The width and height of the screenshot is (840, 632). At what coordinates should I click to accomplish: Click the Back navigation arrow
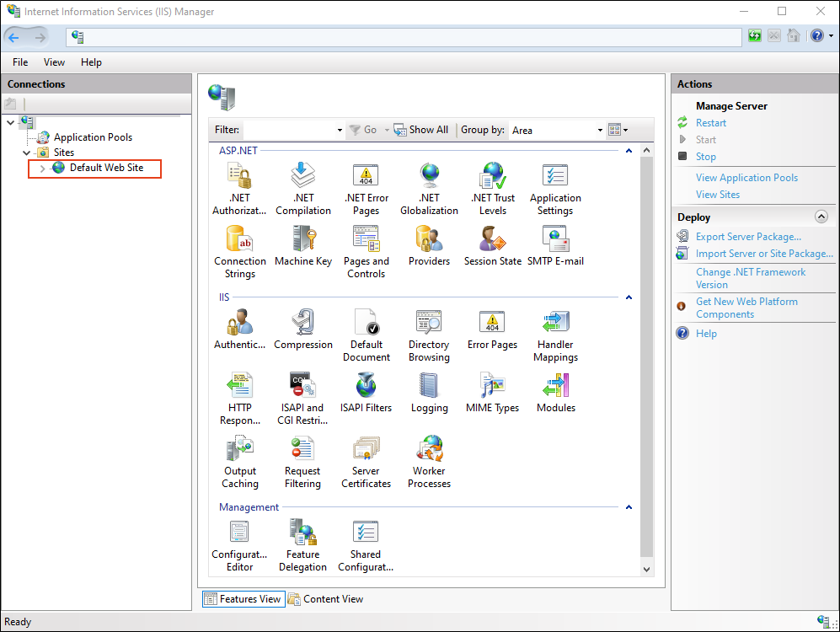click(14, 37)
